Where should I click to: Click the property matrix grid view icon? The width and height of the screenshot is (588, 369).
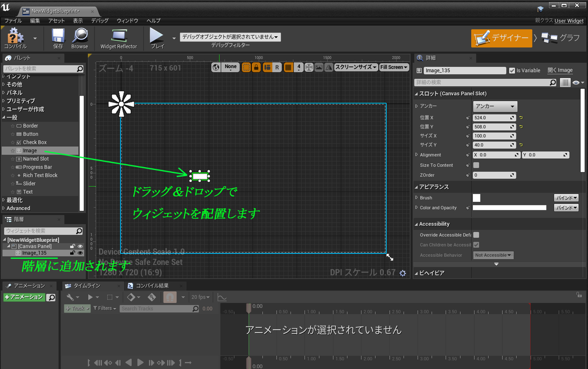tap(565, 82)
